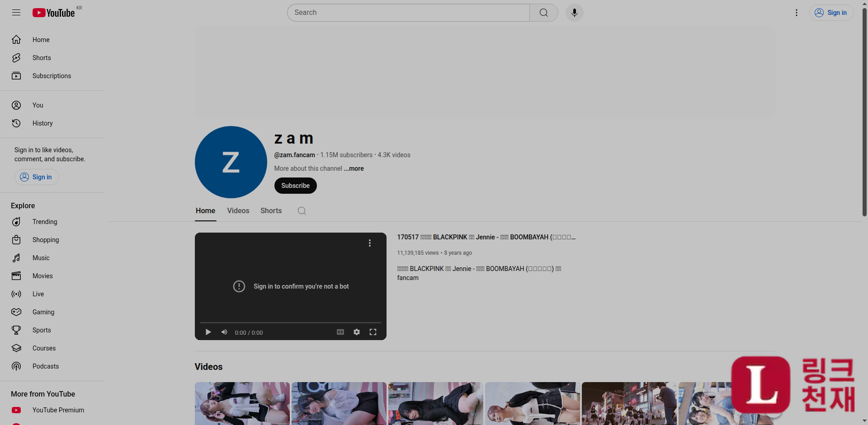The height and width of the screenshot is (425, 868).
Task: Open BLACKPINK Jennie BOOMBAYAH video title
Action: [x=486, y=237]
